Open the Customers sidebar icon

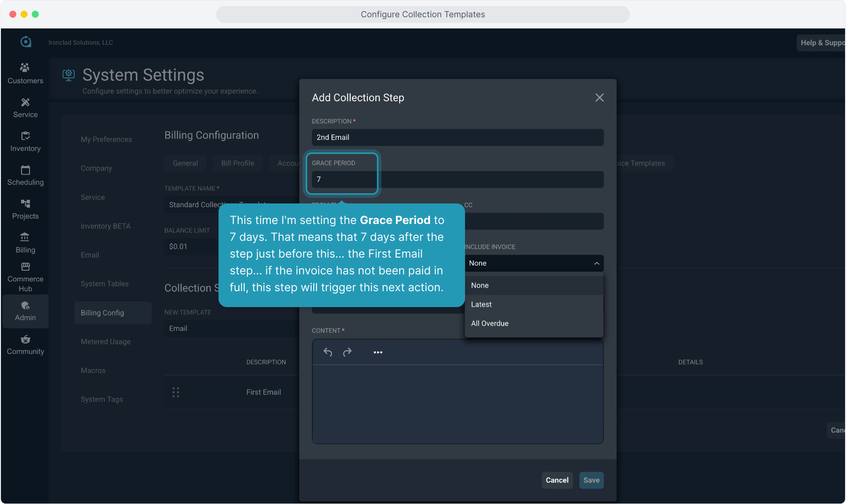point(25,68)
